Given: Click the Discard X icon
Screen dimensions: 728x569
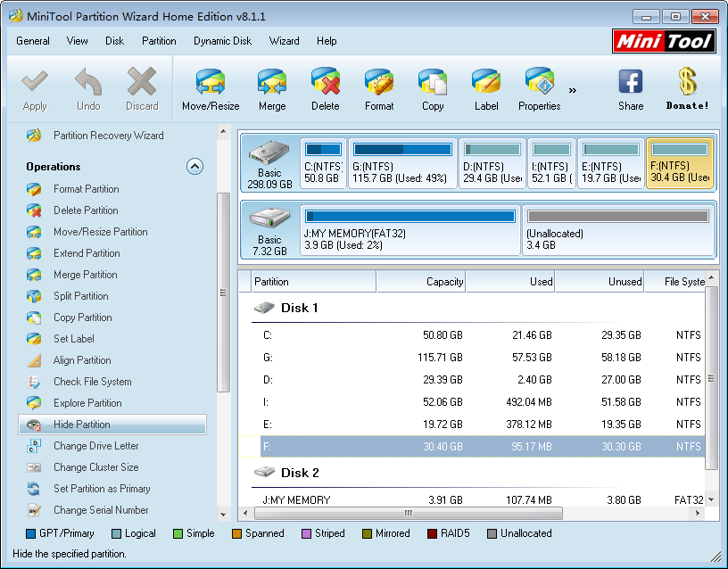Looking at the screenshot, I should coord(142,81).
